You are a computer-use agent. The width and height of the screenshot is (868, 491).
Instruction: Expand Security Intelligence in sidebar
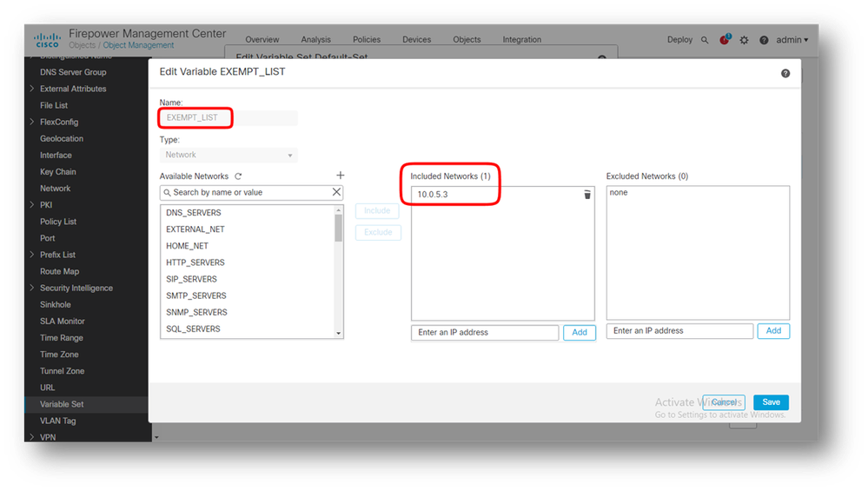point(31,288)
